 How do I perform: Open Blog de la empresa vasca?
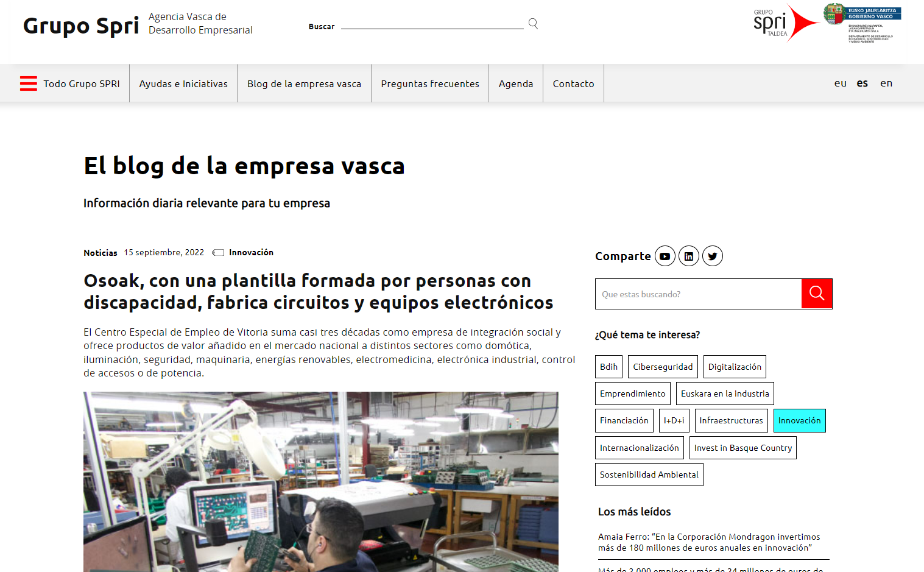304,83
